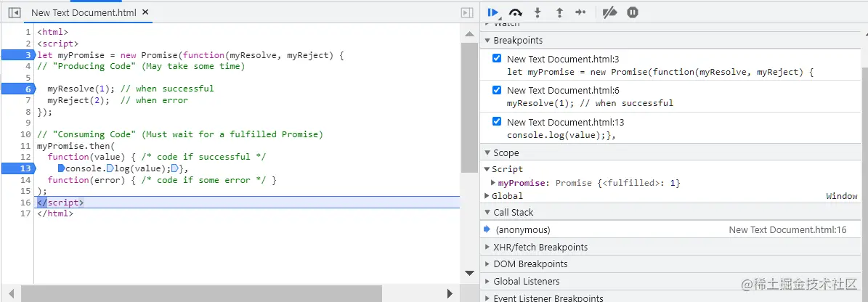
Task: Deactivate all breakpoints
Action: coord(609,12)
